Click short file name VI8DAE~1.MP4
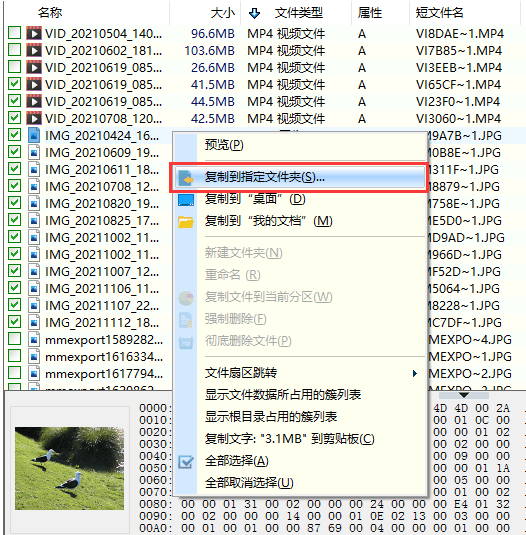 coord(459,33)
